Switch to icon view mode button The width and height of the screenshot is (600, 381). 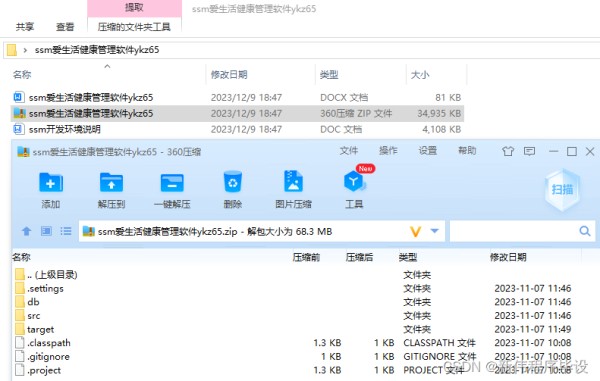[x=46, y=231]
